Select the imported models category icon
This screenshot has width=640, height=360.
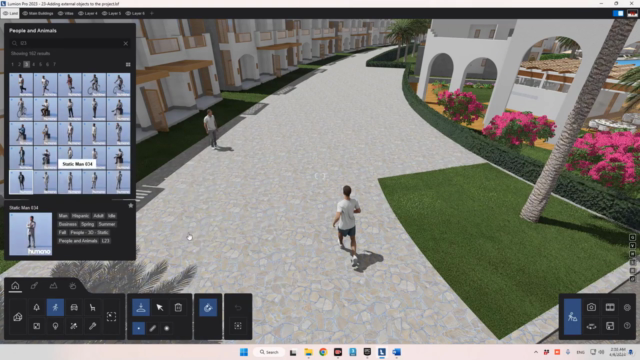coord(18,317)
